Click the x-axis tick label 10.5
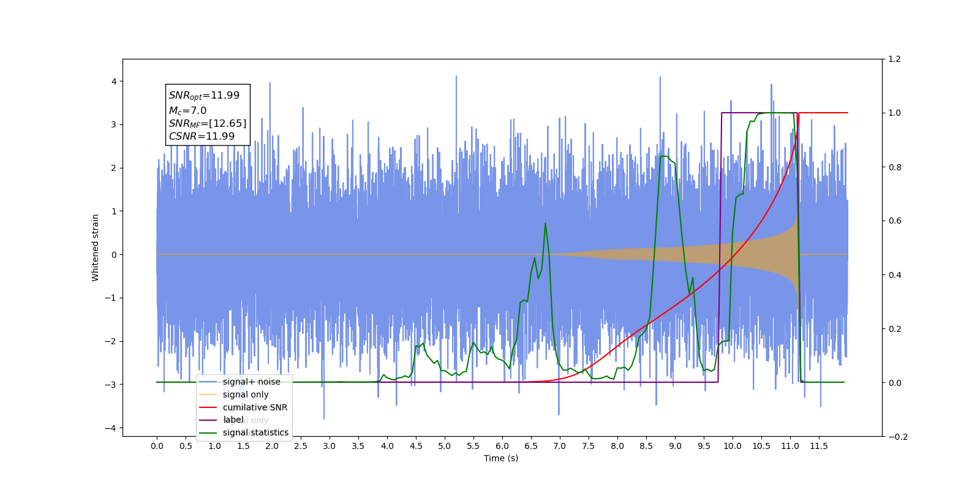Image resolution: width=980 pixels, height=490 pixels. pyautogui.click(x=761, y=446)
